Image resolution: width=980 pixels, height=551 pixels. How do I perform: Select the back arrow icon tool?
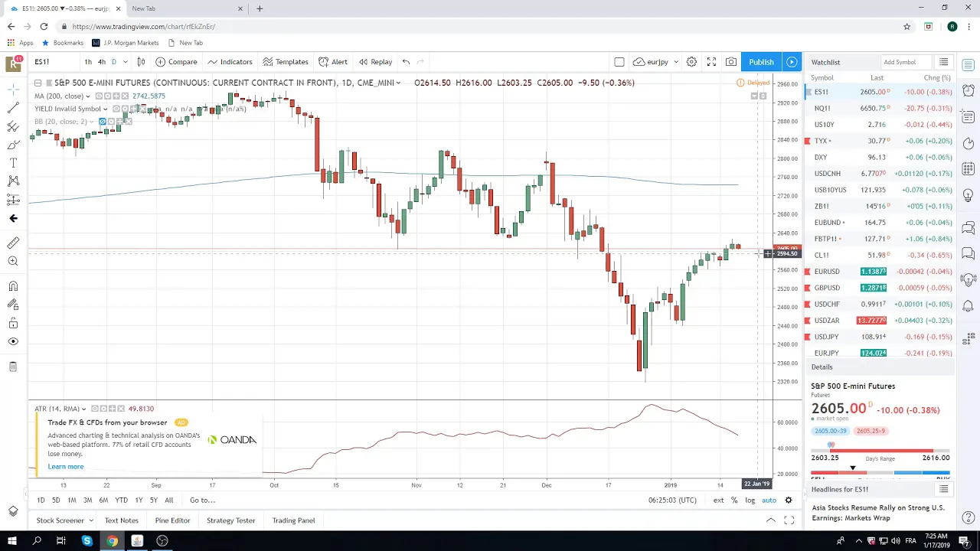pyautogui.click(x=13, y=218)
